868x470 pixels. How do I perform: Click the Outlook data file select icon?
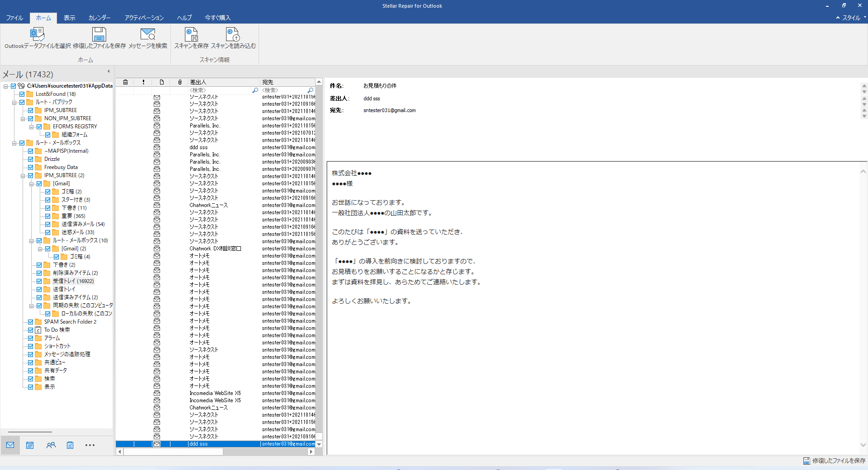[x=37, y=34]
